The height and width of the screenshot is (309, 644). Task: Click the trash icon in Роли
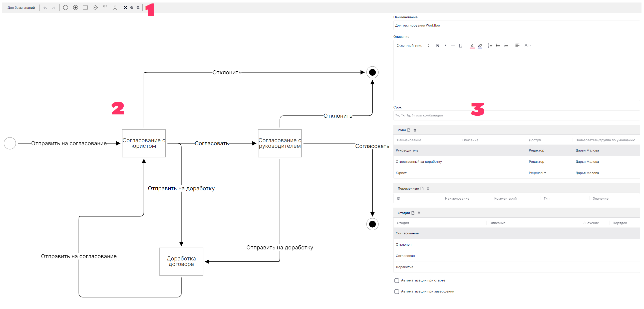pyautogui.click(x=415, y=130)
